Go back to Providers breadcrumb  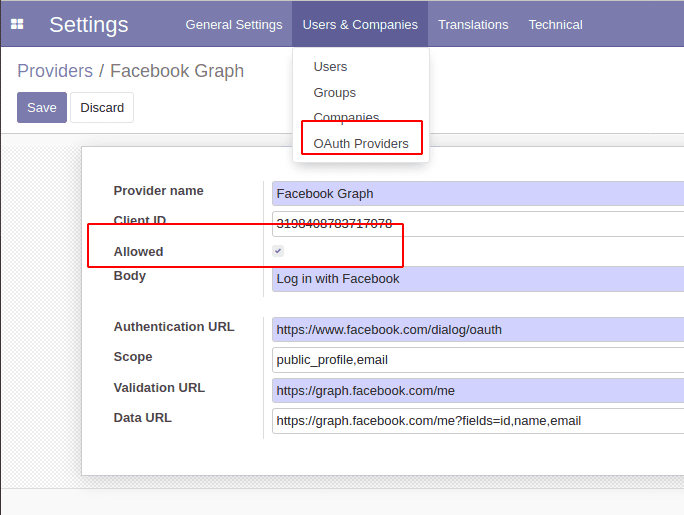55,71
